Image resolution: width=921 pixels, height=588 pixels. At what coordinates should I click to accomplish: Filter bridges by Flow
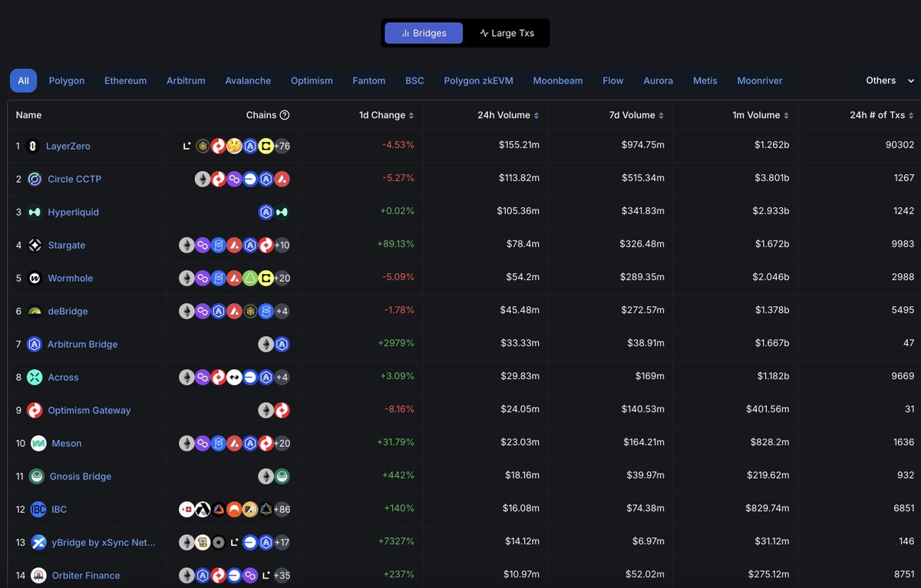613,81
